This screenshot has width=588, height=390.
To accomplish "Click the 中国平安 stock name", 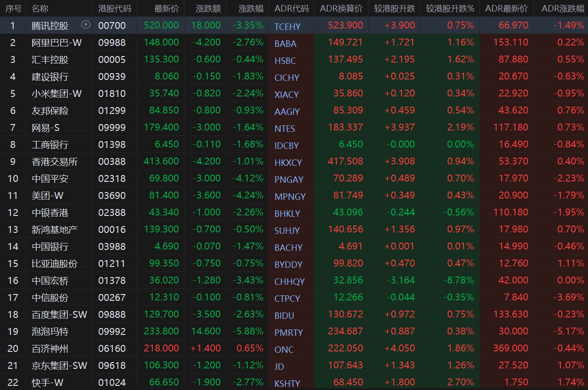I will pyautogui.click(x=50, y=179).
